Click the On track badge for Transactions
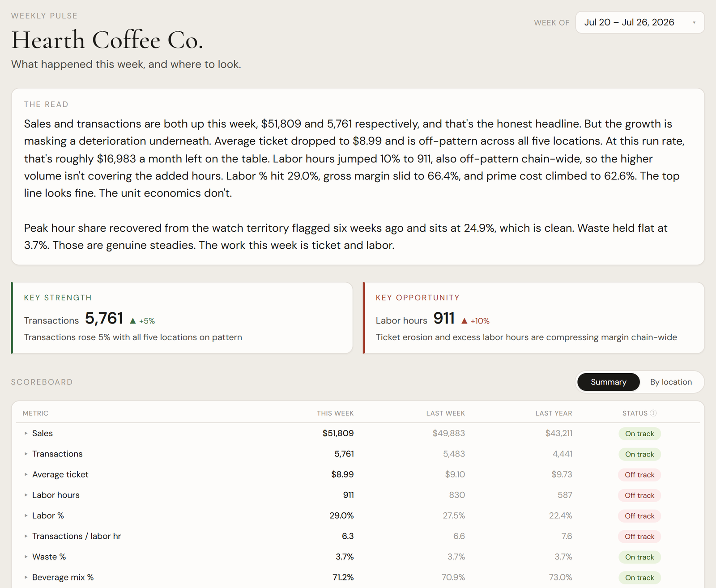 [639, 454]
